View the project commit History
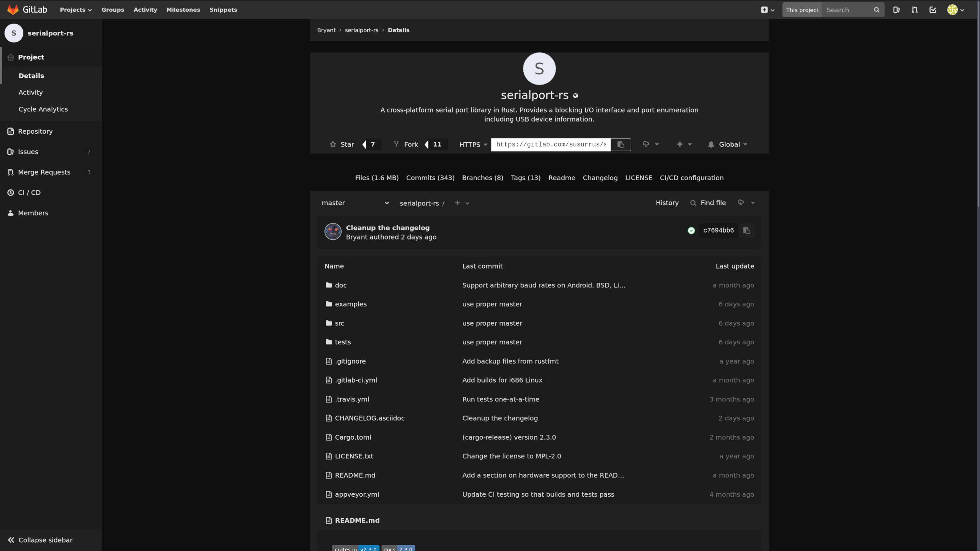This screenshot has width=980, height=551. tap(666, 203)
